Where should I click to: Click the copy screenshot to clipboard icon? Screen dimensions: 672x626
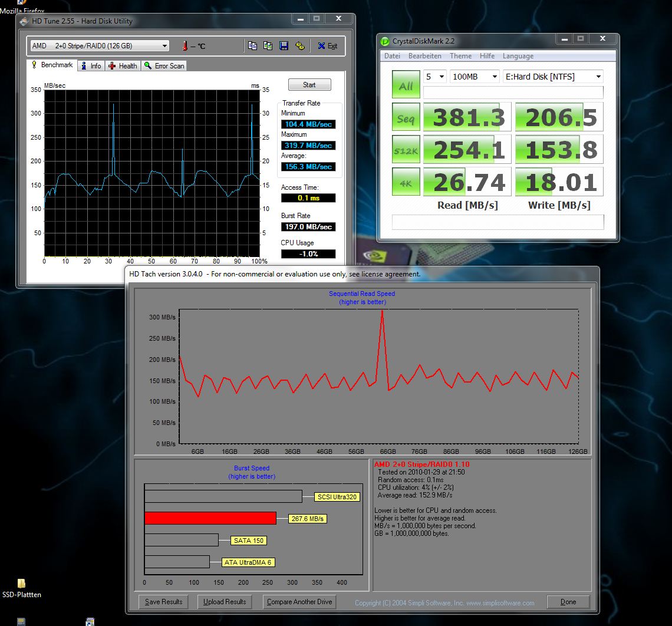tap(268, 46)
